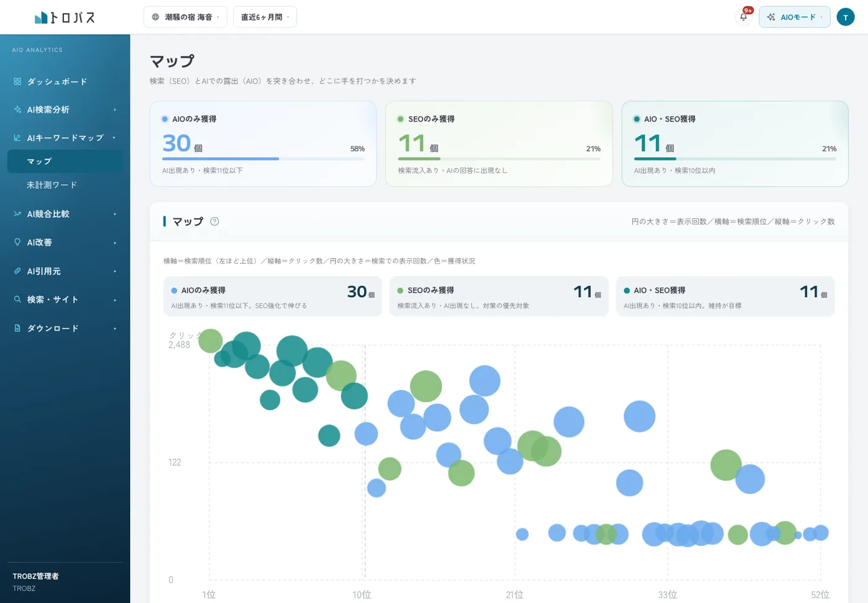This screenshot has height=603, width=868.
Task: Click the ダッシュボード grid icon
Action: [17, 81]
